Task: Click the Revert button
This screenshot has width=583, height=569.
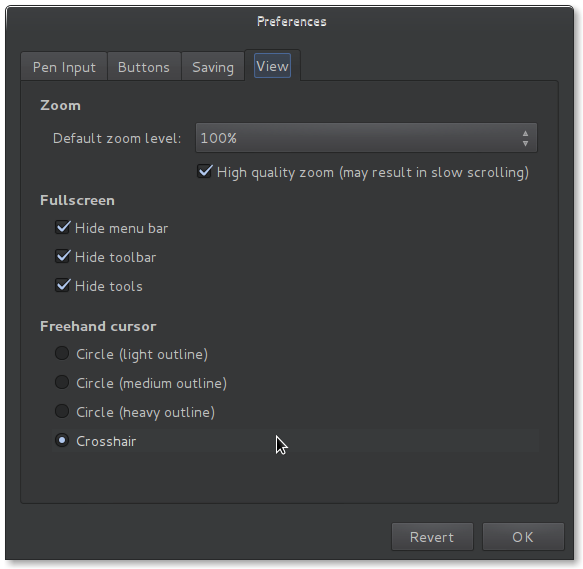Action: point(432,537)
